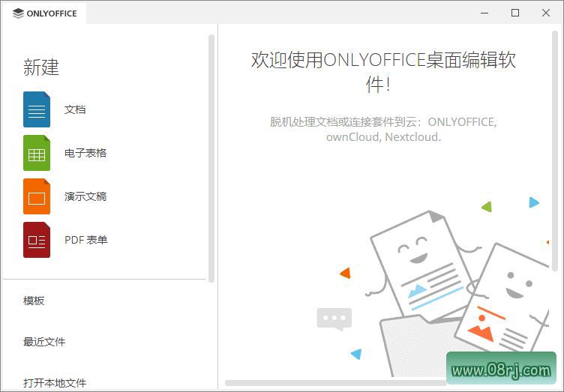Maximize the ONLYOFFICE window

point(515,13)
